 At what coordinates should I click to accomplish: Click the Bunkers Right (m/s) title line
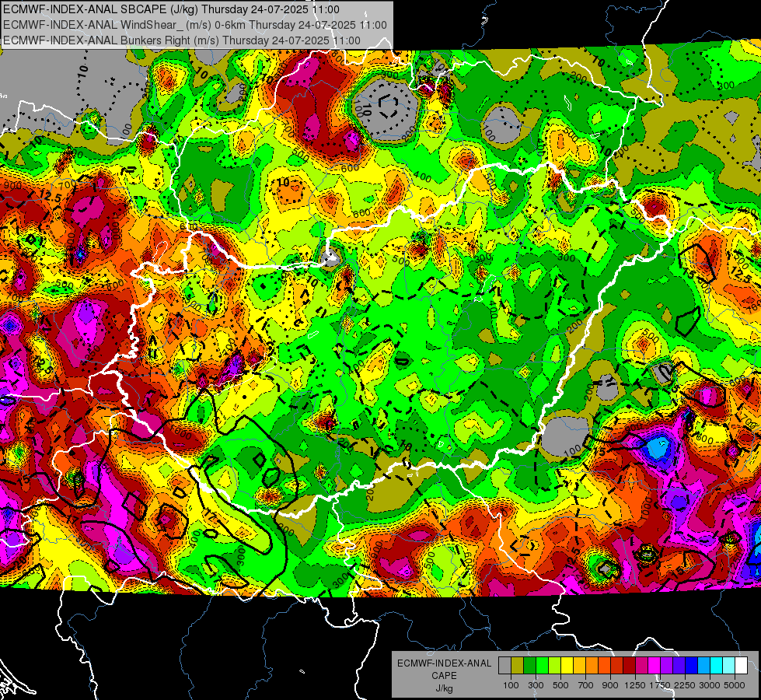(182, 40)
